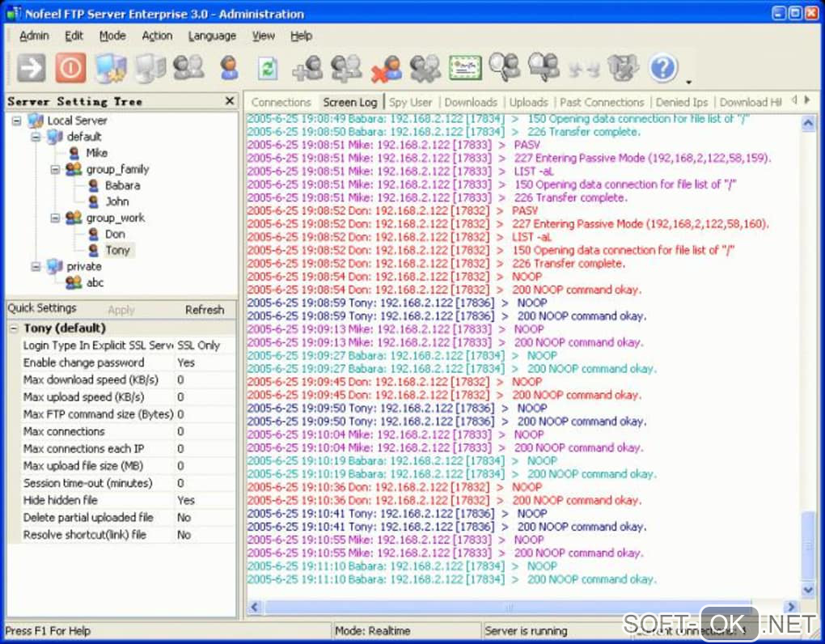Show previous tabs using left tab arrow
Screen dimensions: 825x644
(794, 100)
